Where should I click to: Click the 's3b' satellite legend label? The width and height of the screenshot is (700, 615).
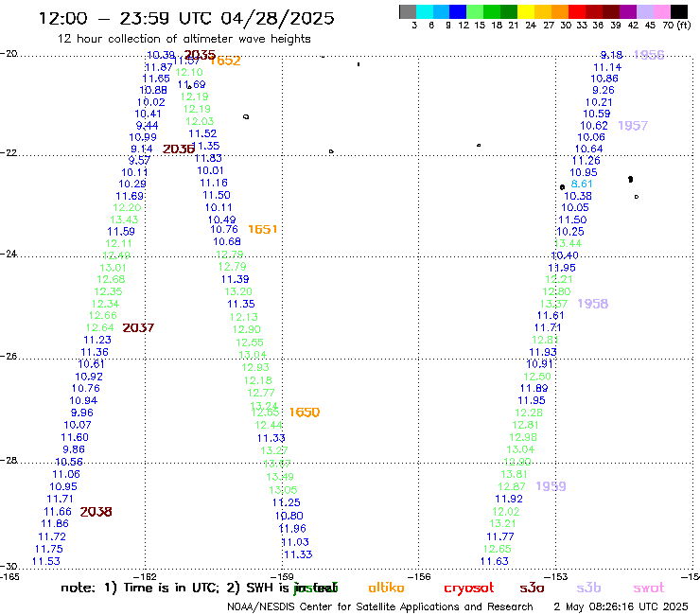click(588, 588)
